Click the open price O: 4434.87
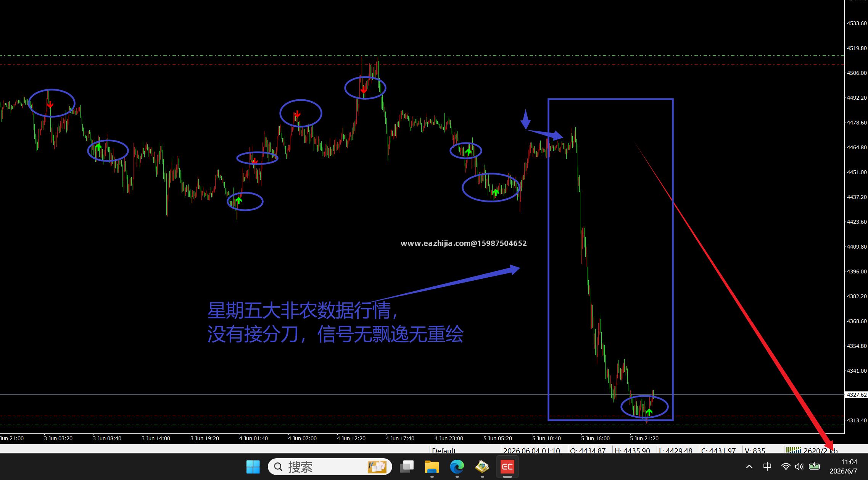This screenshot has width=868, height=480. pyautogui.click(x=588, y=450)
